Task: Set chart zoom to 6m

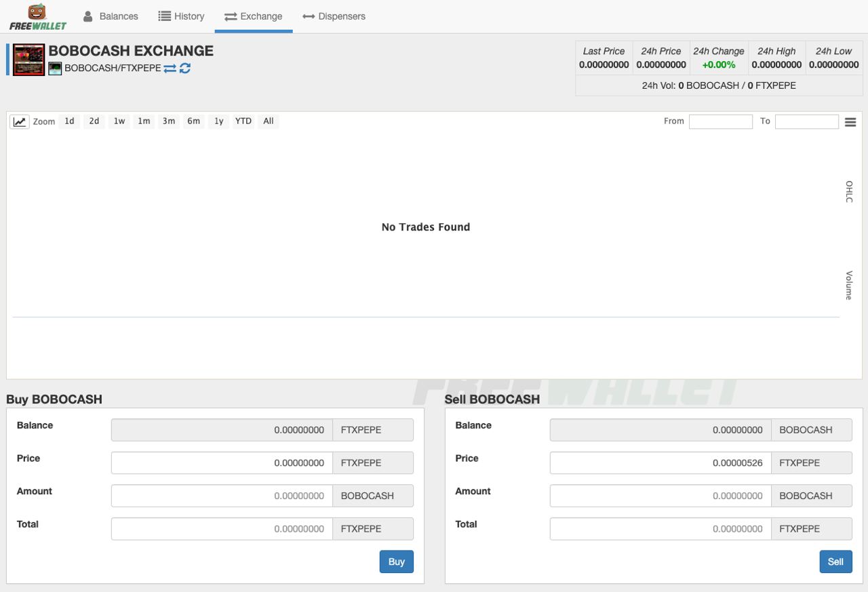Action: point(194,121)
